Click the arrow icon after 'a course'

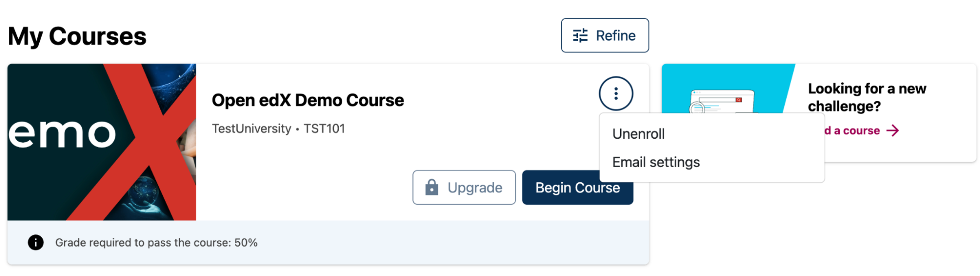(x=893, y=130)
